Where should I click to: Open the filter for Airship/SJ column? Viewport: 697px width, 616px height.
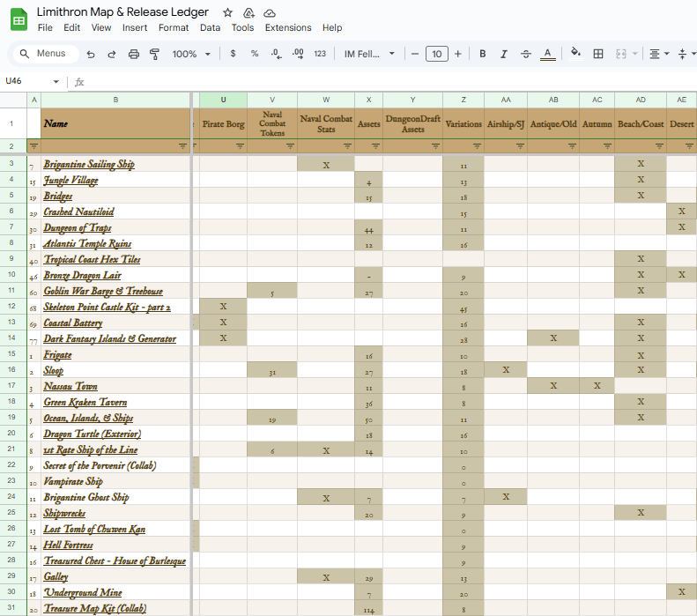tap(520, 146)
